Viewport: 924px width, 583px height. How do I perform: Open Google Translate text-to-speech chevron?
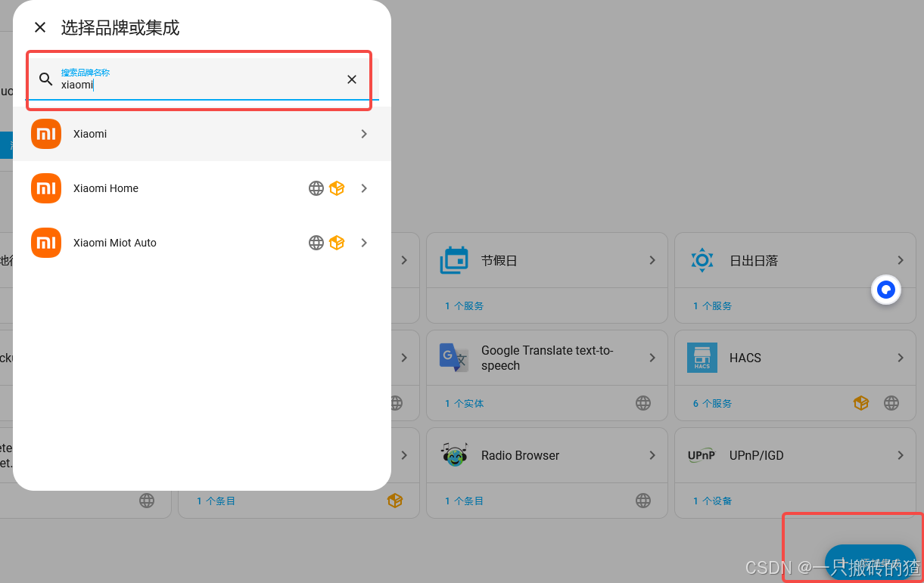pyautogui.click(x=652, y=358)
